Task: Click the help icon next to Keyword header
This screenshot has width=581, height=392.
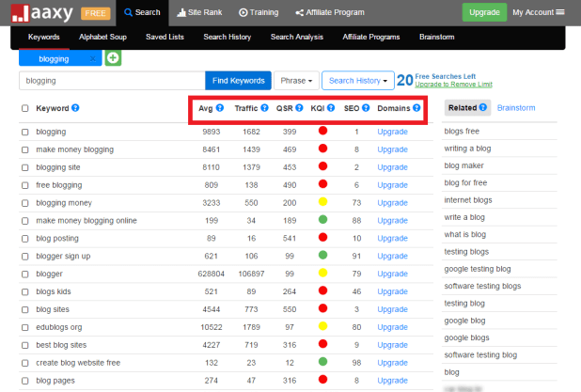Action: pyautogui.click(x=75, y=108)
